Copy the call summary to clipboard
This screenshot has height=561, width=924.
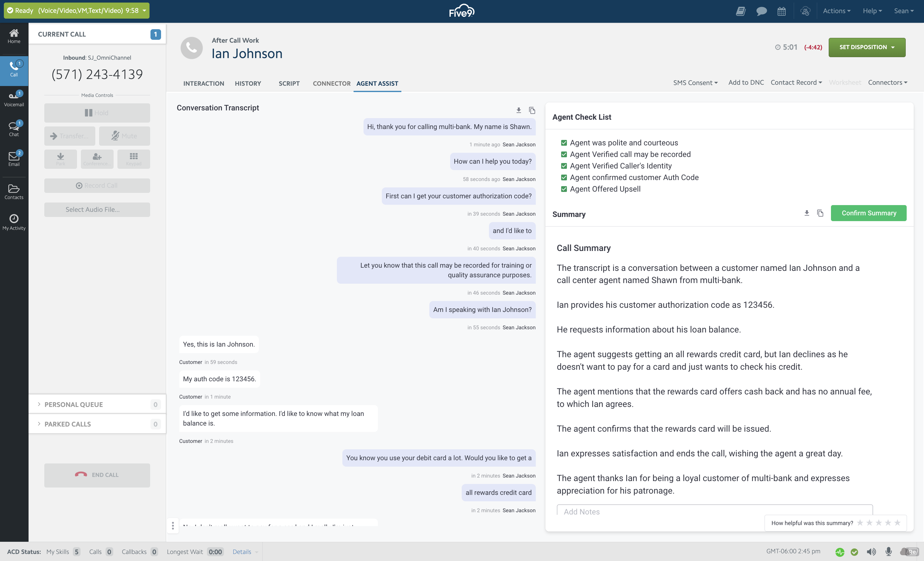820,213
